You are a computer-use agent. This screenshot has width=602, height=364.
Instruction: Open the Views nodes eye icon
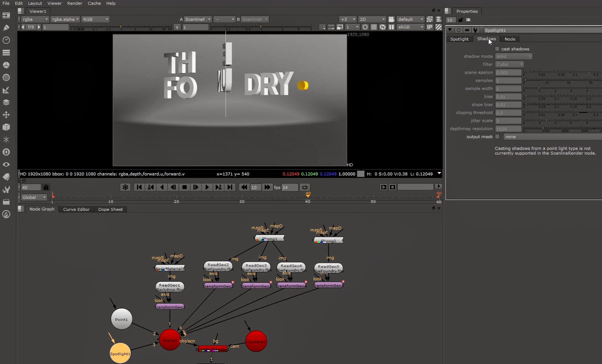(x=6, y=164)
